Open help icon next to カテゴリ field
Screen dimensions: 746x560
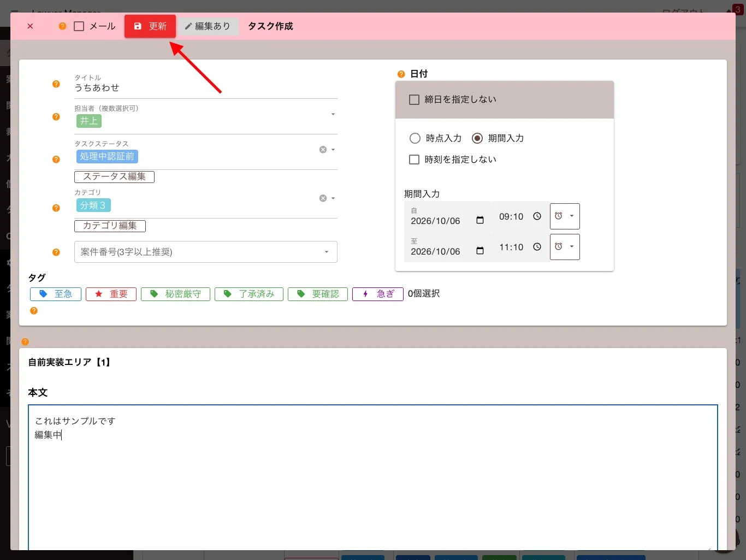[56, 208]
